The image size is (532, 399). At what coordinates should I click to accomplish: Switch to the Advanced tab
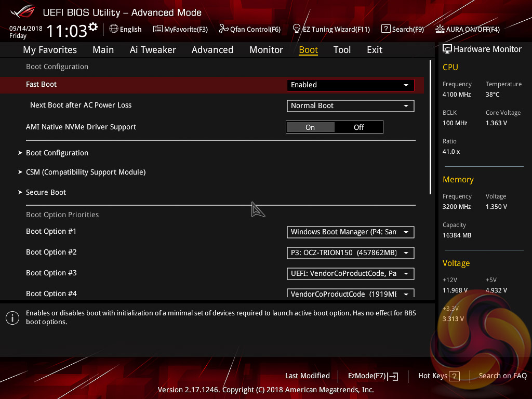coord(212,50)
